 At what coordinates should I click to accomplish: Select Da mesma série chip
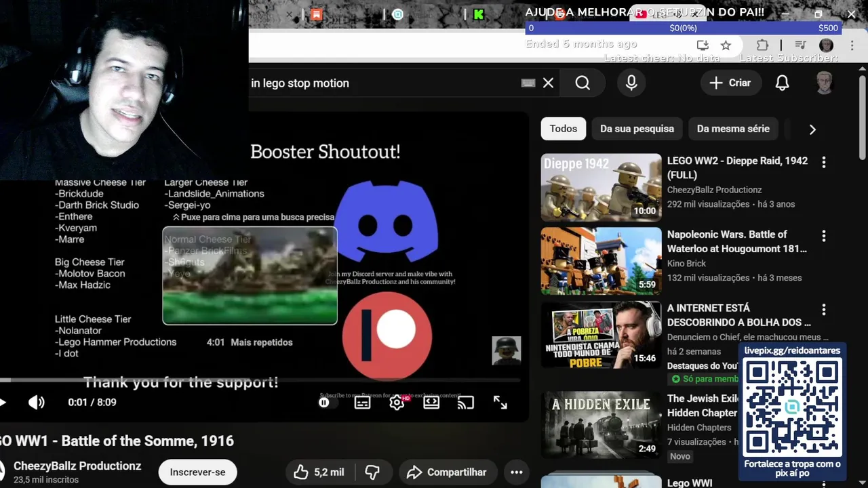pos(733,129)
